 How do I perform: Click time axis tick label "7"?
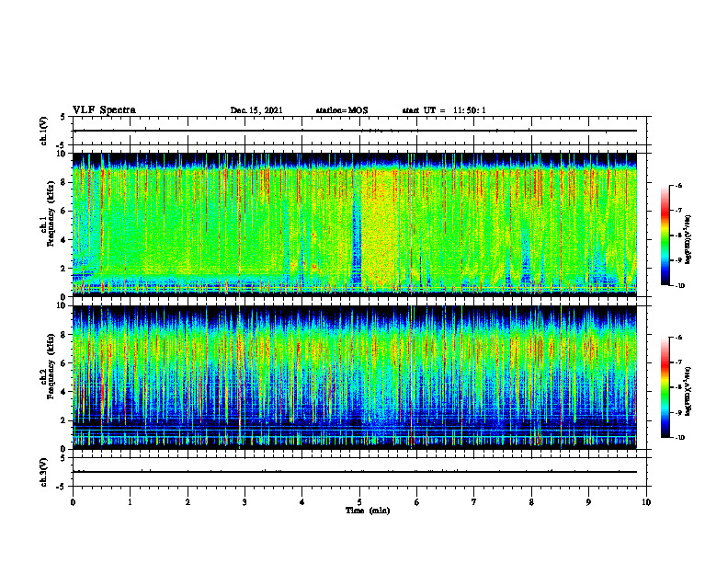pos(474,502)
